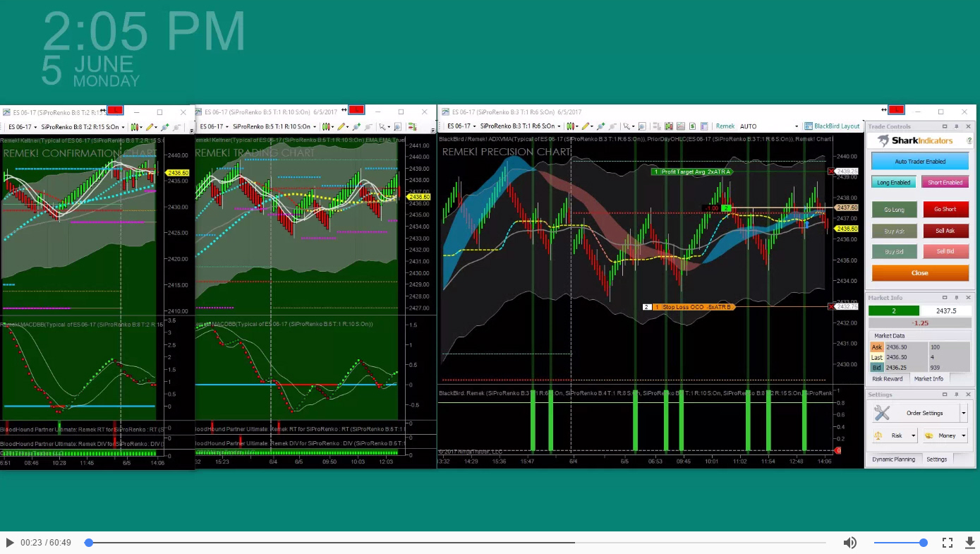Click zoom frame icon in Precision chart toolbar
The image size is (980, 554).
click(642, 126)
